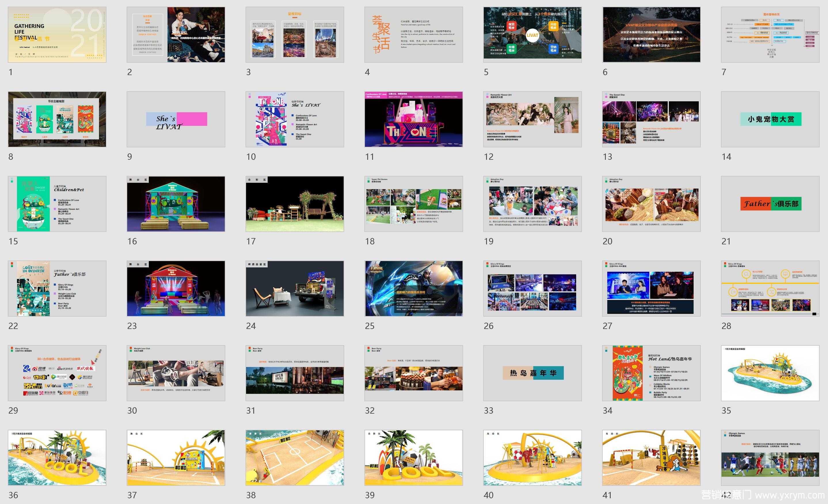Open slide 11 THE ONE stage render
The height and width of the screenshot is (504, 828).
tap(414, 119)
